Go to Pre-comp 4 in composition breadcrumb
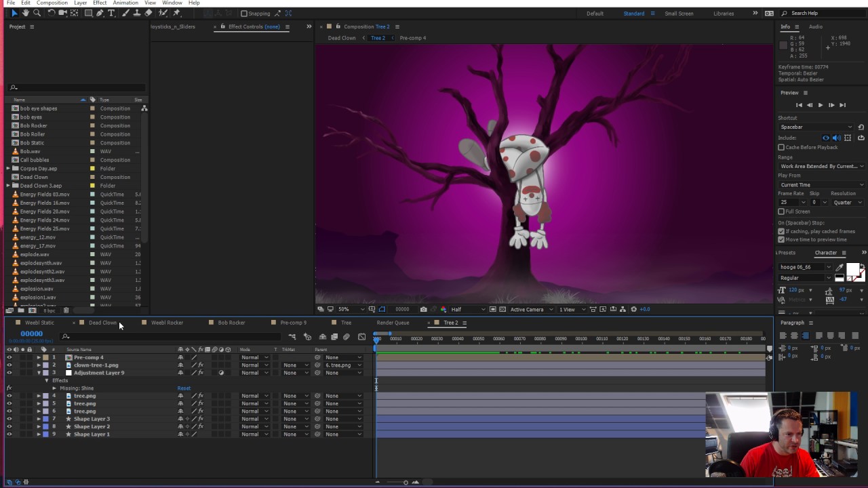 [413, 38]
